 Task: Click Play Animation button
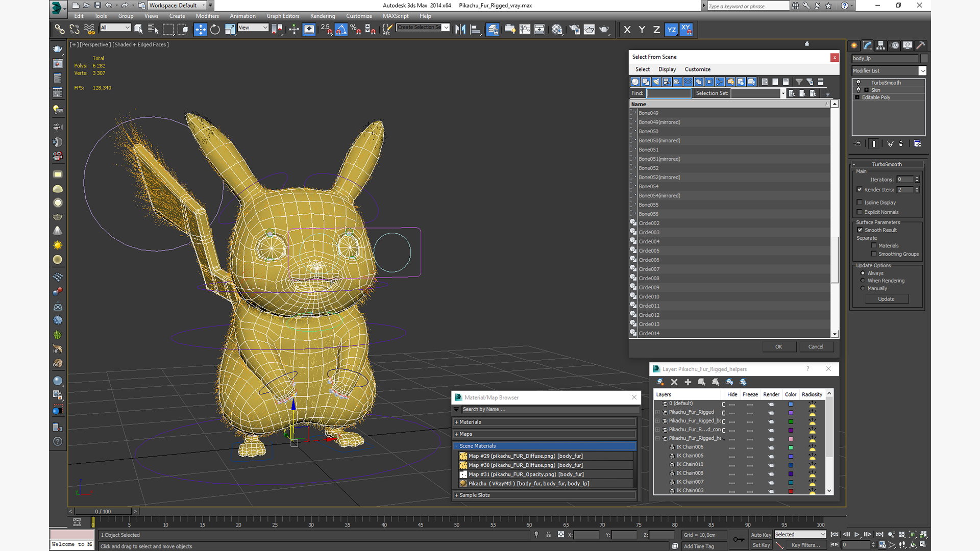coord(857,535)
